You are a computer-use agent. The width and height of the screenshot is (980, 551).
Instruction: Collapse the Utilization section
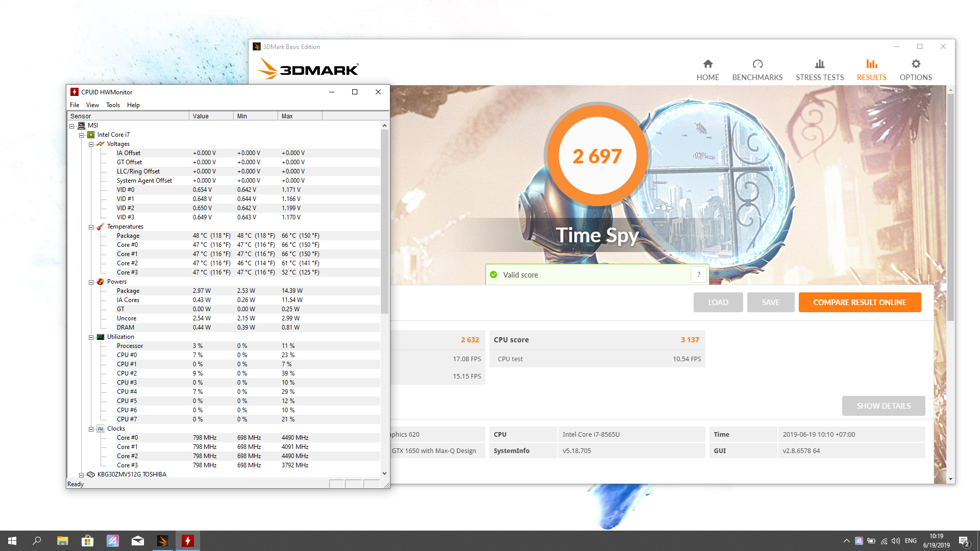coord(91,337)
